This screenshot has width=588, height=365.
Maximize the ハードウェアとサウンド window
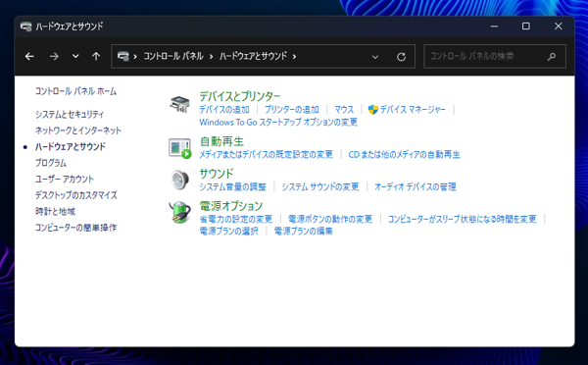pyautogui.click(x=525, y=26)
